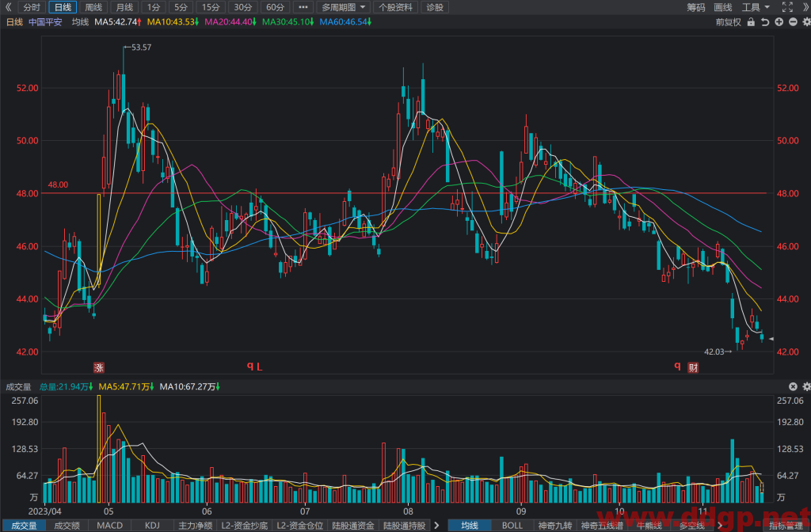Click the MA60:46.54 indicator value

(345, 22)
